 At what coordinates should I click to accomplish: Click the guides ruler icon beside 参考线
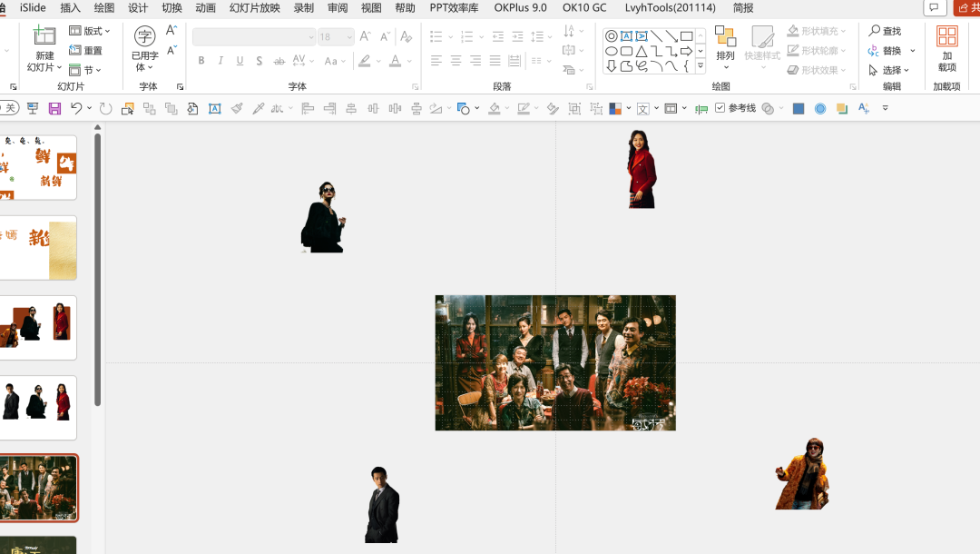coord(701,109)
